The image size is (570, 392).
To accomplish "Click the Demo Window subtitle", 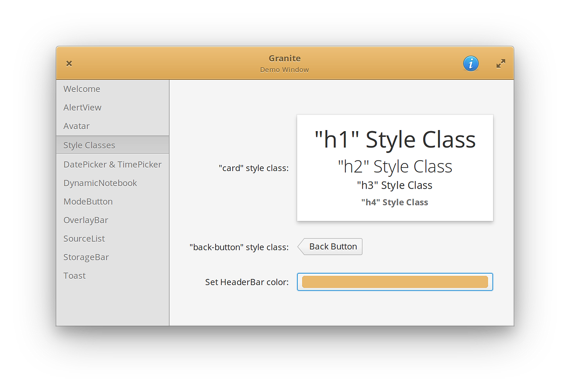I will pyautogui.click(x=285, y=70).
